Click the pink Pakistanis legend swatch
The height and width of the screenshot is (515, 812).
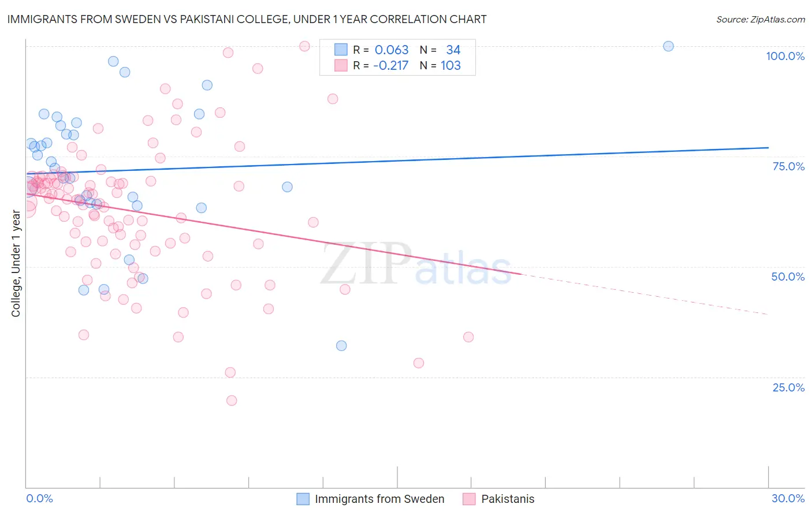pyautogui.click(x=469, y=499)
